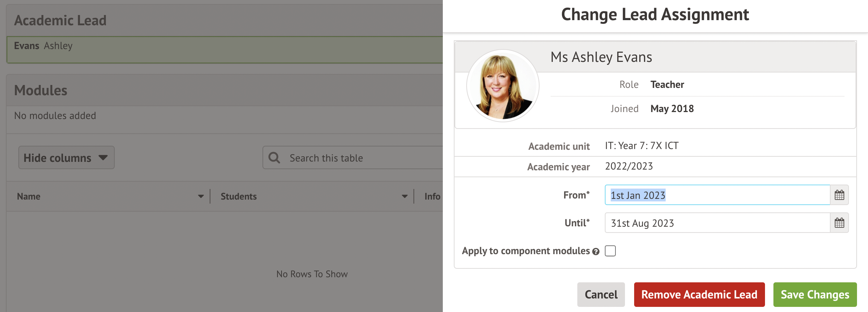Open the From date calendar picker
The width and height of the screenshot is (868, 312).
pyautogui.click(x=839, y=195)
